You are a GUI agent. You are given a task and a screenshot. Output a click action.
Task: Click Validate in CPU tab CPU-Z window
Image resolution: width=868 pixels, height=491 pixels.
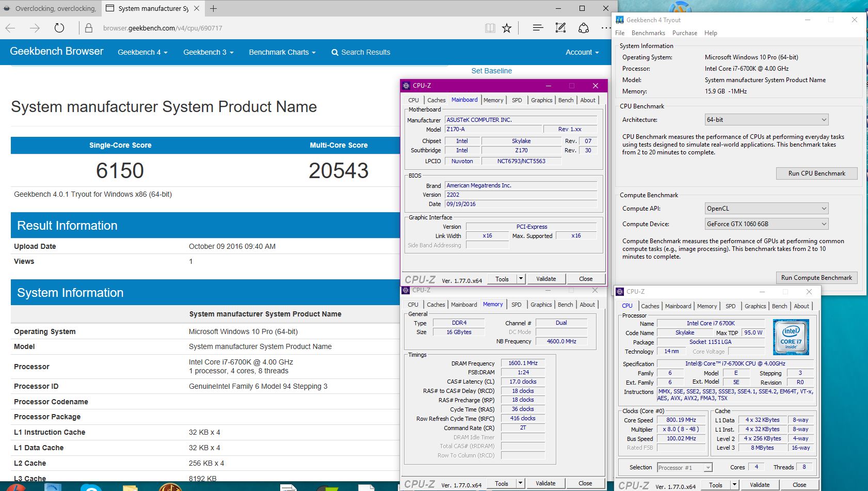(x=760, y=485)
